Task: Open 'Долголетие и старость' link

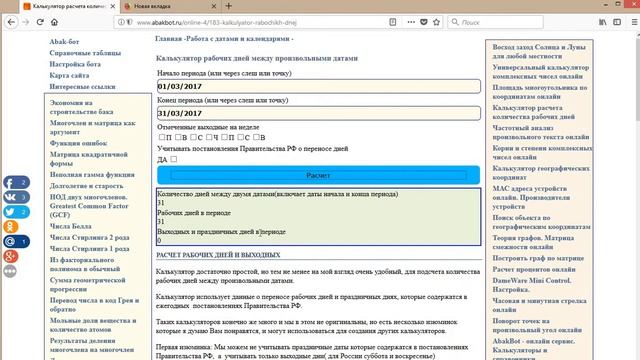Action: click(86, 186)
